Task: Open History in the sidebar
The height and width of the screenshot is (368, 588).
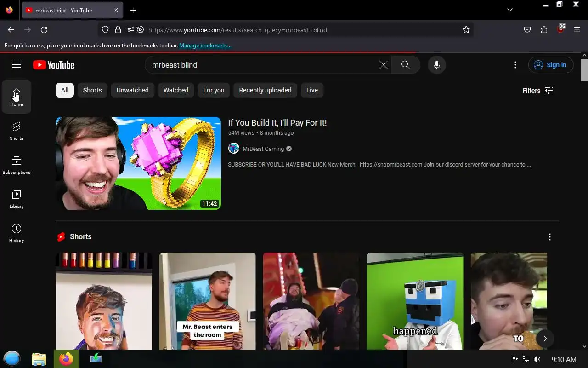Action: tap(17, 233)
